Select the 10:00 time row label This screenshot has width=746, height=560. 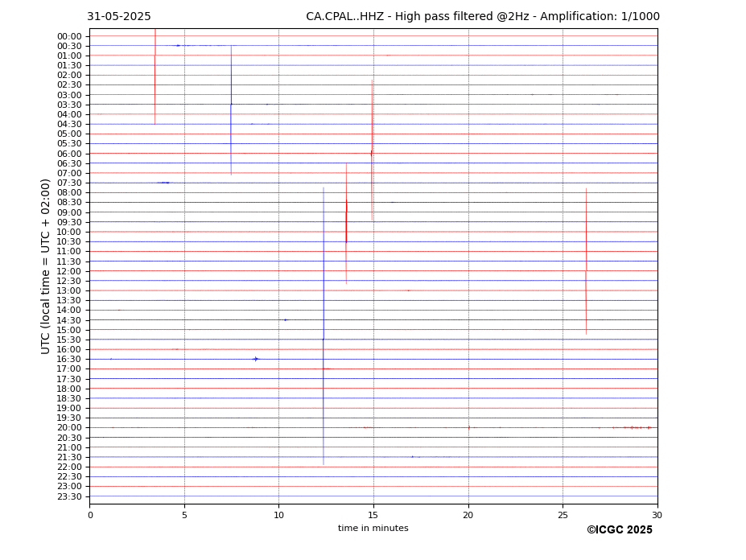pyautogui.click(x=69, y=233)
